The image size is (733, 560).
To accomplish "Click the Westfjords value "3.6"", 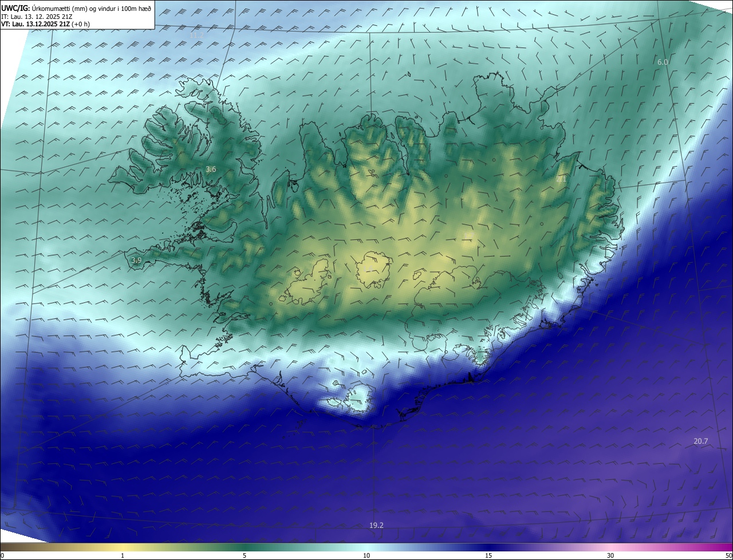I will click(x=211, y=169).
